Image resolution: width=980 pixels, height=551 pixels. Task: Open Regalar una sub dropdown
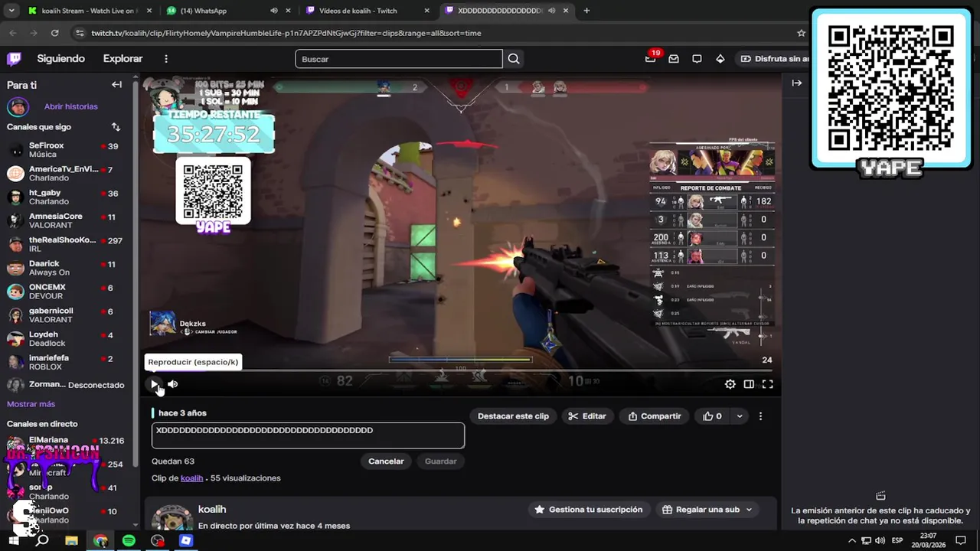point(707,510)
